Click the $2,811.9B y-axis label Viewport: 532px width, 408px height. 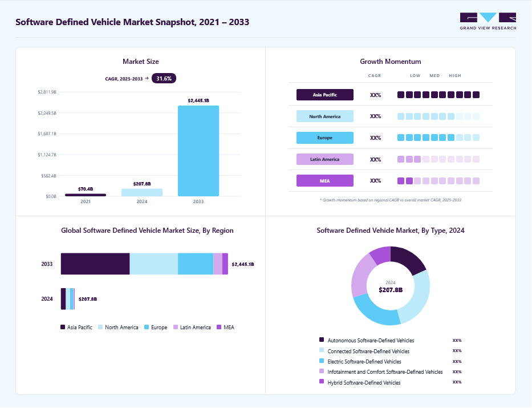click(x=47, y=92)
